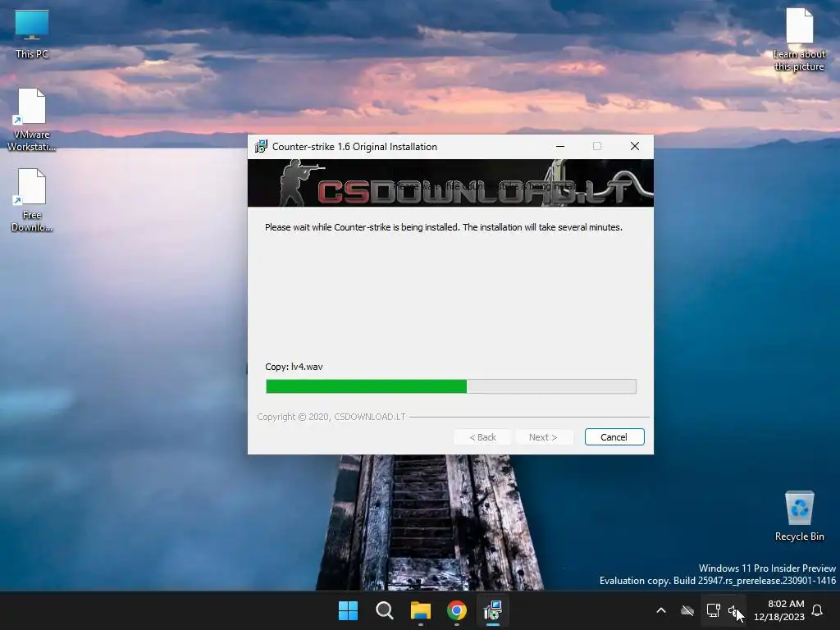The width and height of the screenshot is (840, 630).
Task: Click the 'Please wait while Counter-strike' message
Action: click(x=444, y=227)
